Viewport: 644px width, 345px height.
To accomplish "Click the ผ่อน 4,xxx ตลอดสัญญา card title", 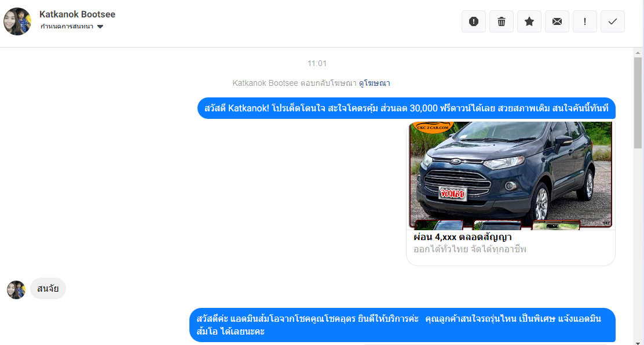I will pos(463,237).
